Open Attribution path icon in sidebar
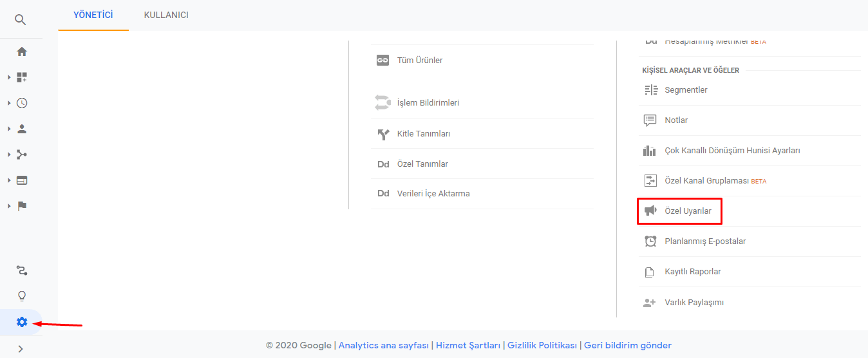 coord(22,270)
